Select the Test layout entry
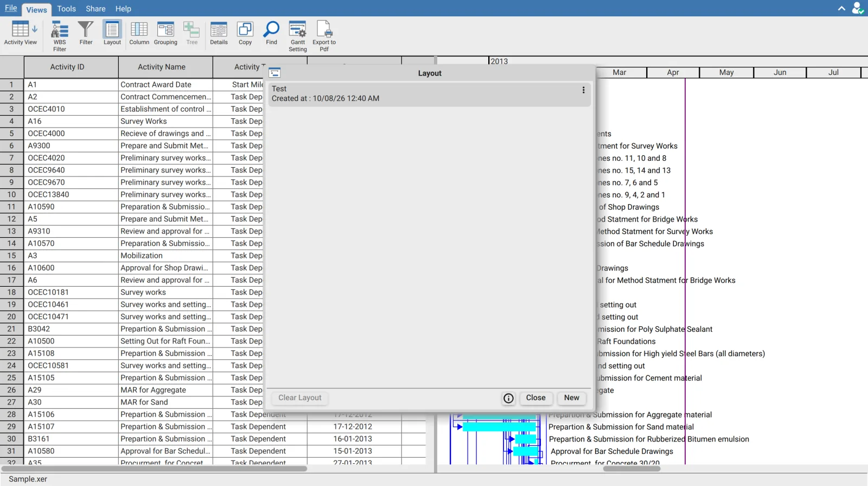Screen dimensions: 868x486 click(429, 94)
